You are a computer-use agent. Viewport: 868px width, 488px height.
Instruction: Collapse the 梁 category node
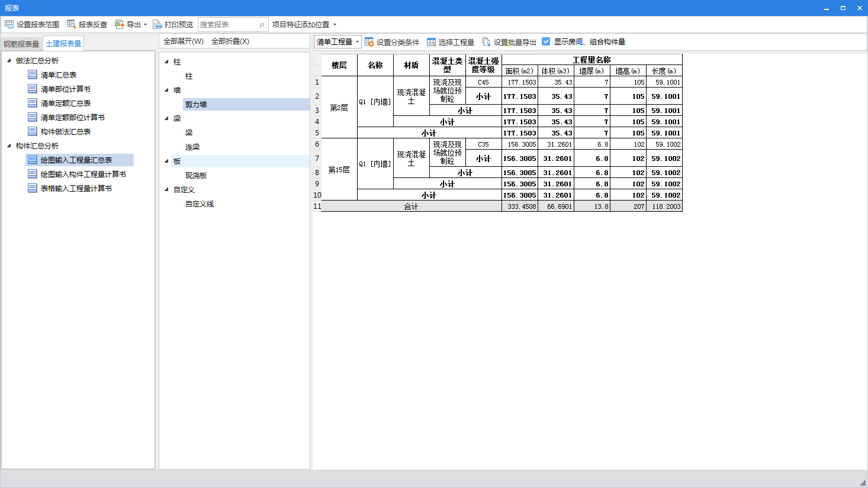coord(166,118)
